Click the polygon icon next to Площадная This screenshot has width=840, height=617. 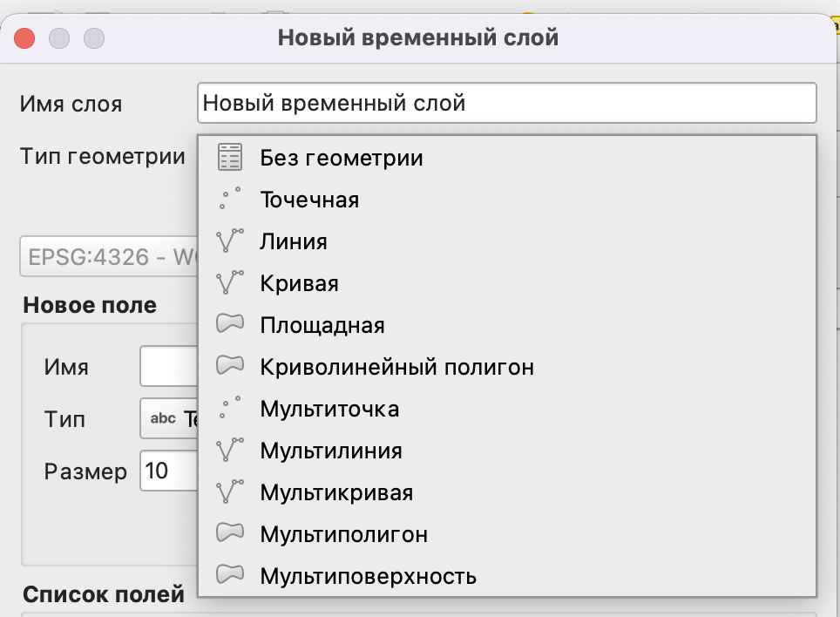(x=229, y=325)
